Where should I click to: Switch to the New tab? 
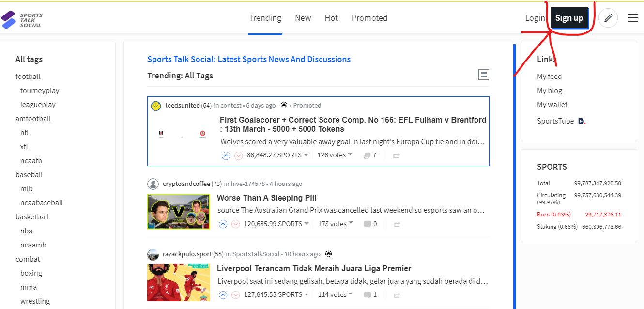click(303, 18)
